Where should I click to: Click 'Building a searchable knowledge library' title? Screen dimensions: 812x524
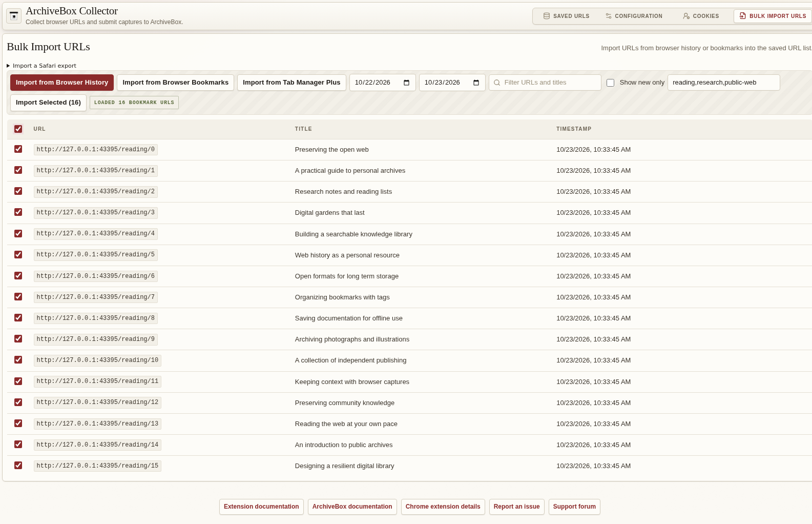pyautogui.click(x=353, y=234)
